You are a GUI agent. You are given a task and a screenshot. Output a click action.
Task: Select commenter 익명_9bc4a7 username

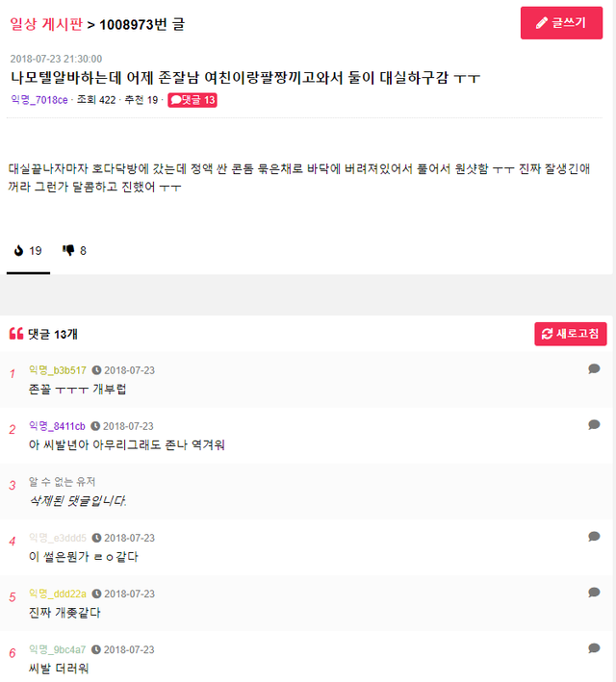[58, 649]
